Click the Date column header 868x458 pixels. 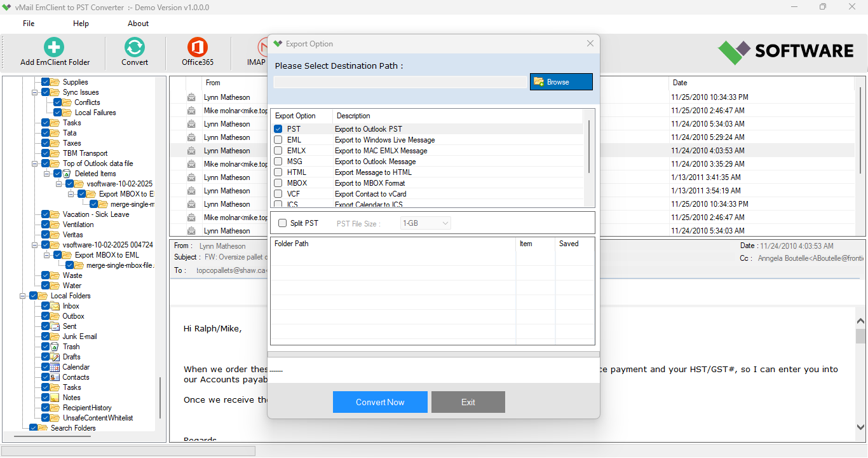[x=761, y=83]
